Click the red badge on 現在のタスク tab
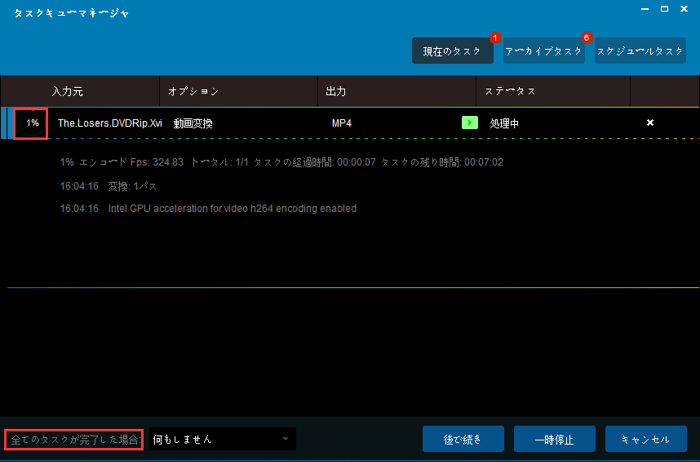Image resolution: width=700 pixels, height=462 pixels. (495, 38)
